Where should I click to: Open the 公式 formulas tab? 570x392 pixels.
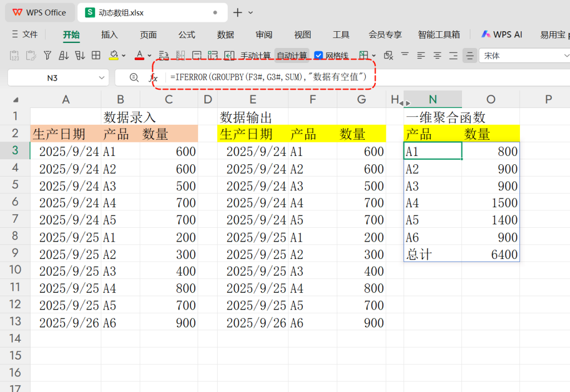tap(187, 35)
